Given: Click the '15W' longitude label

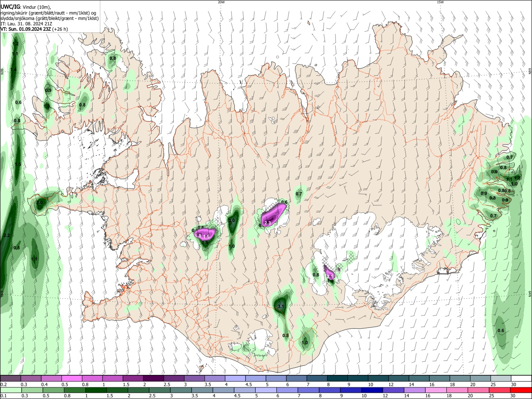Looking at the screenshot, I should 440,2.
